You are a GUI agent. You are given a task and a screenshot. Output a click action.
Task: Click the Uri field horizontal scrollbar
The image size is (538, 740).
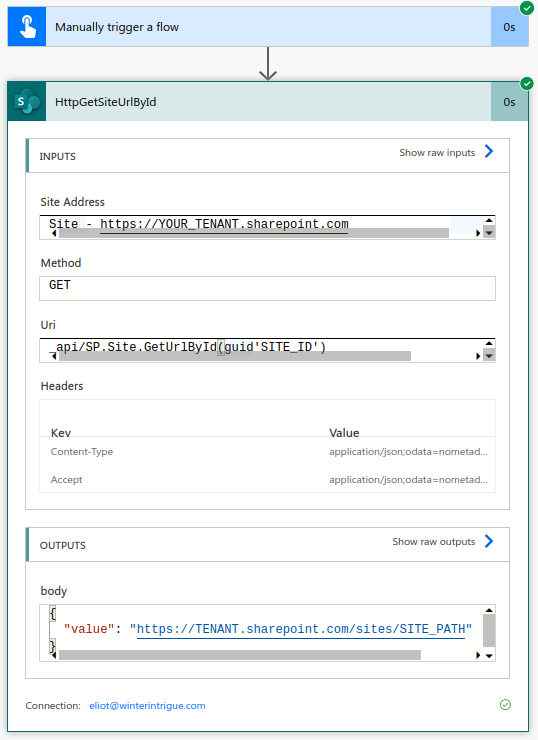235,356
